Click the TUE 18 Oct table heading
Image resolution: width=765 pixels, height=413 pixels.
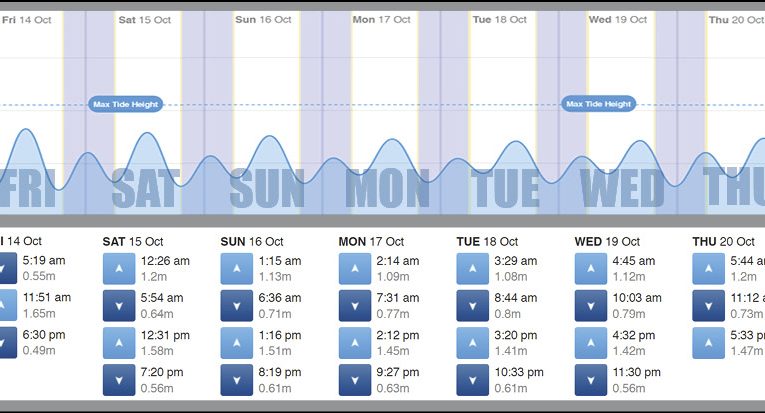(x=487, y=241)
